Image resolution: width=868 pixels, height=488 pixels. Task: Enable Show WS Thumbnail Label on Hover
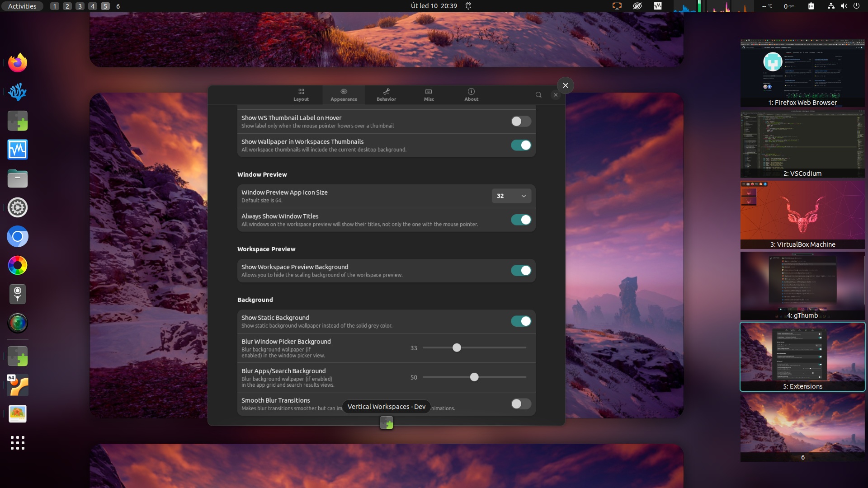coord(521,122)
